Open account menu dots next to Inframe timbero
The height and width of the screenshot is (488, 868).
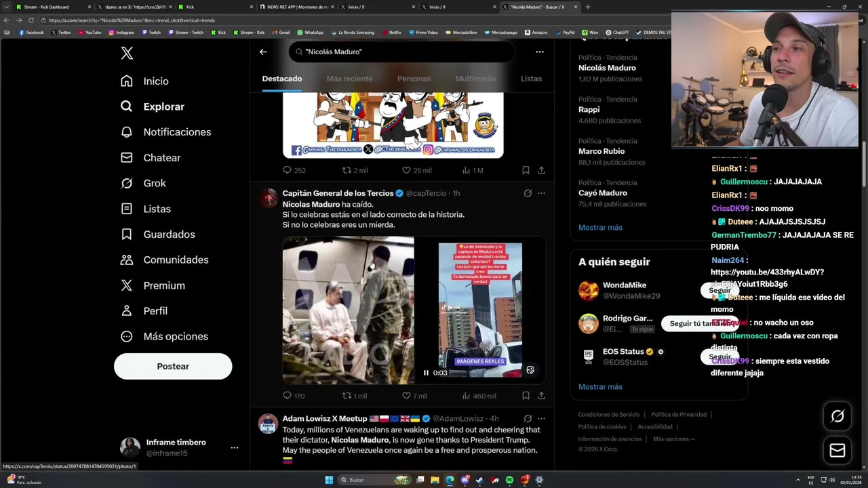pyautogui.click(x=234, y=447)
